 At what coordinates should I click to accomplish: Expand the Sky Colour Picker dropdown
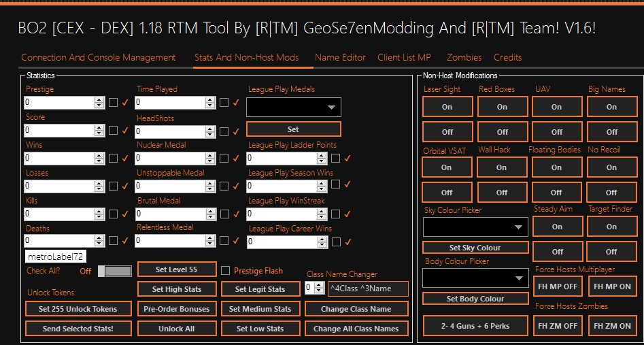[x=475, y=227]
